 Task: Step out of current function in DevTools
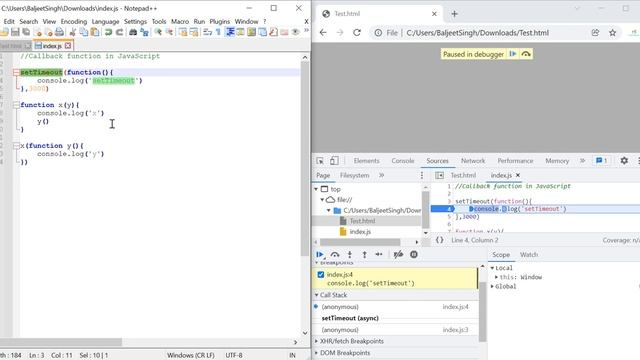364,254
